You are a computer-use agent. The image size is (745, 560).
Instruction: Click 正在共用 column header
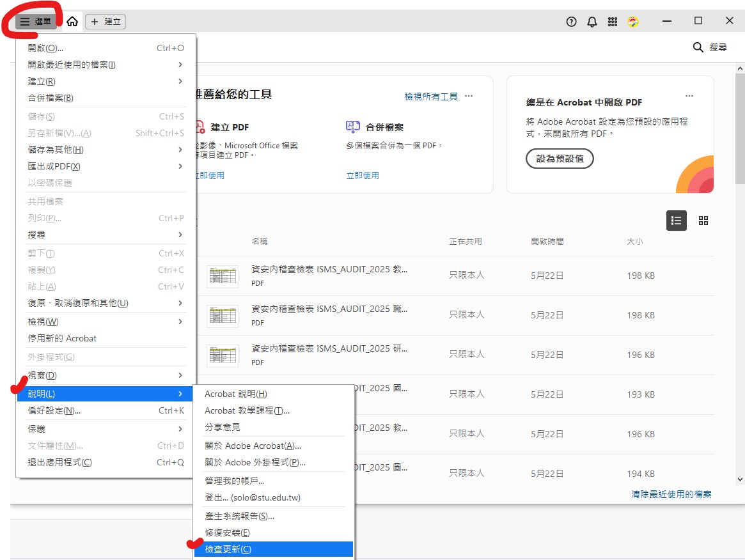click(x=466, y=241)
